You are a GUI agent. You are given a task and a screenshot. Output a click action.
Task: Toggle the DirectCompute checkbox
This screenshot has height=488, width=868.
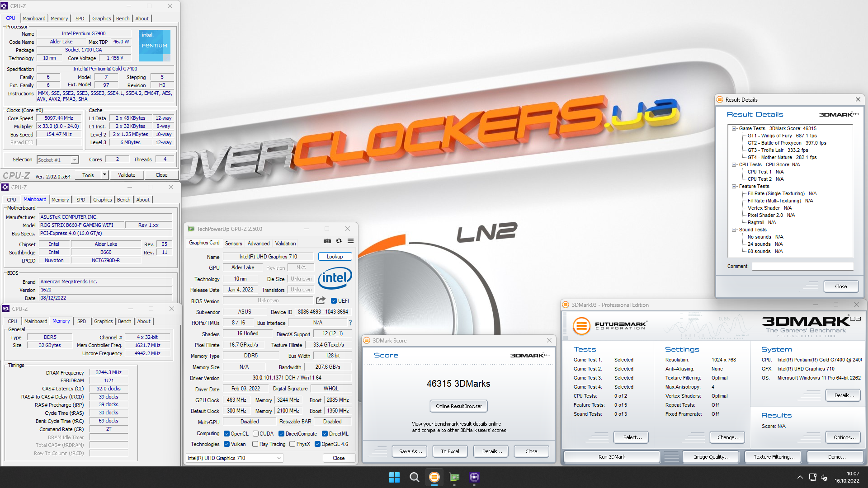pos(281,434)
